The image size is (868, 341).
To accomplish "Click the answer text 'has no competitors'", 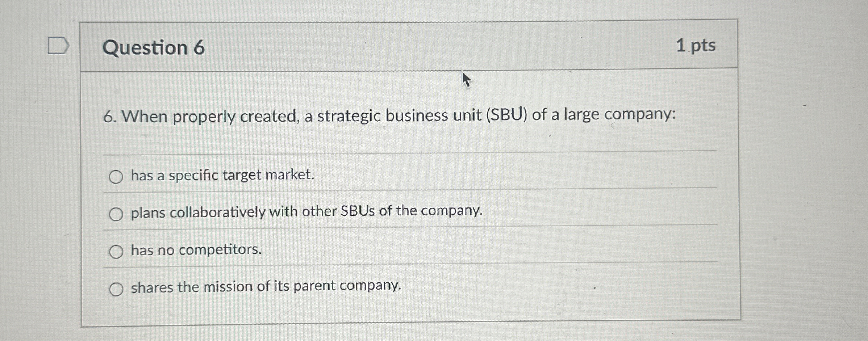I will pos(196,251).
